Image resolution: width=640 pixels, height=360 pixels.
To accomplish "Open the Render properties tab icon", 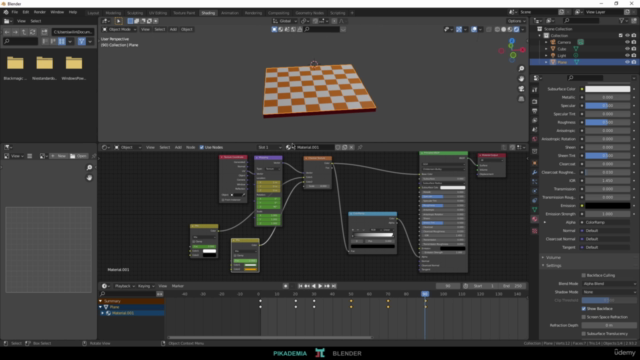I will (535, 101).
